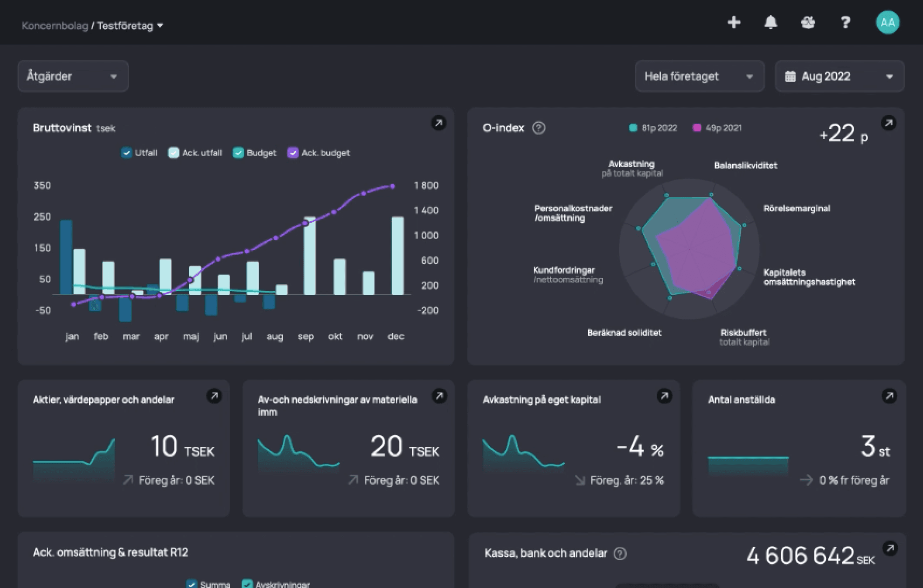This screenshot has width=923, height=588.
Task: Toggle the Budget legend checkbox
Action: (238, 153)
